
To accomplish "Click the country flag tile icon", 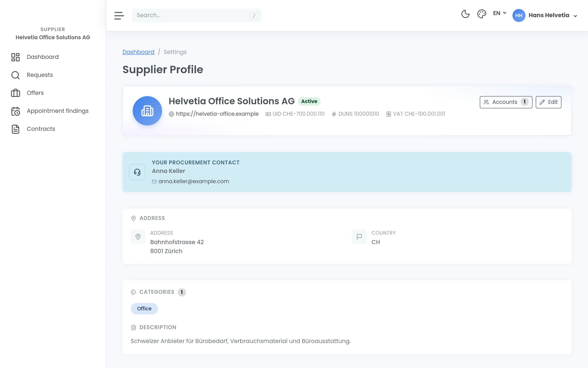I will pyautogui.click(x=359, y=237).
